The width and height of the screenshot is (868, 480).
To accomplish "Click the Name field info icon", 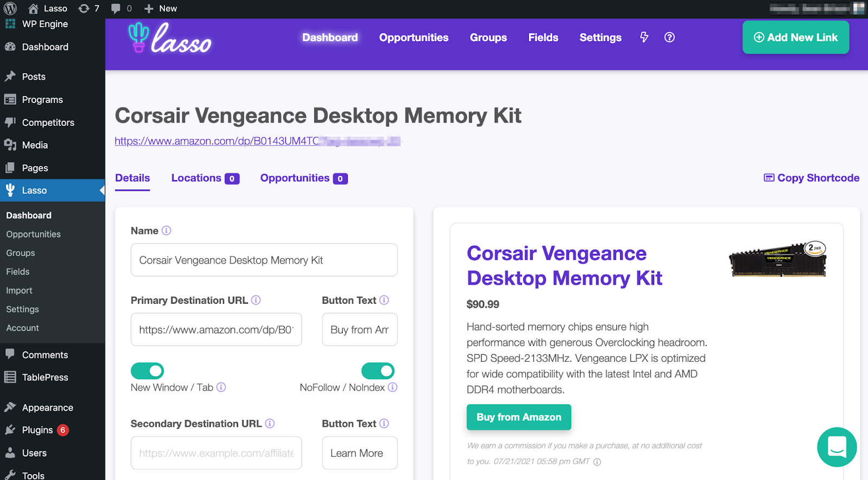I will pos(167,231).
